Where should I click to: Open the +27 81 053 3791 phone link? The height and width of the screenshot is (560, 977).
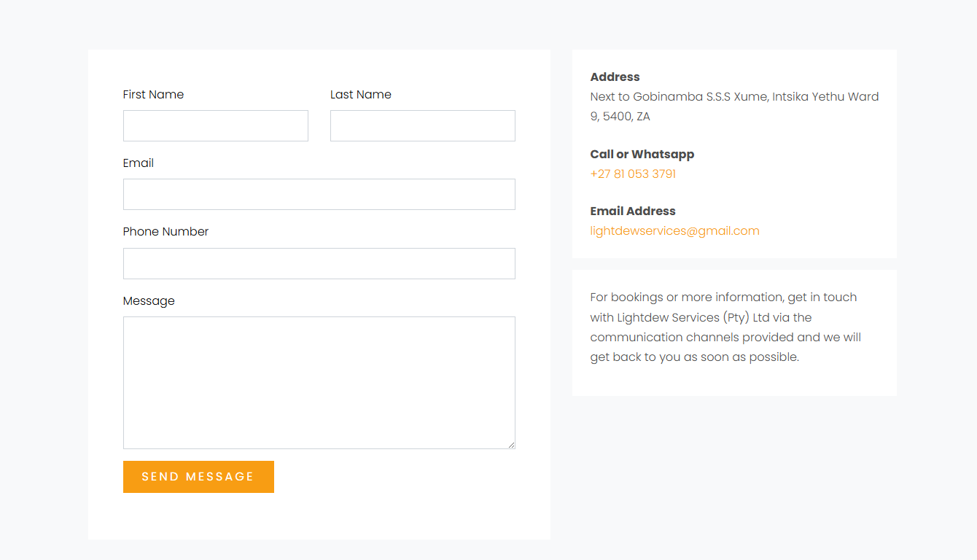pos(633,174)
